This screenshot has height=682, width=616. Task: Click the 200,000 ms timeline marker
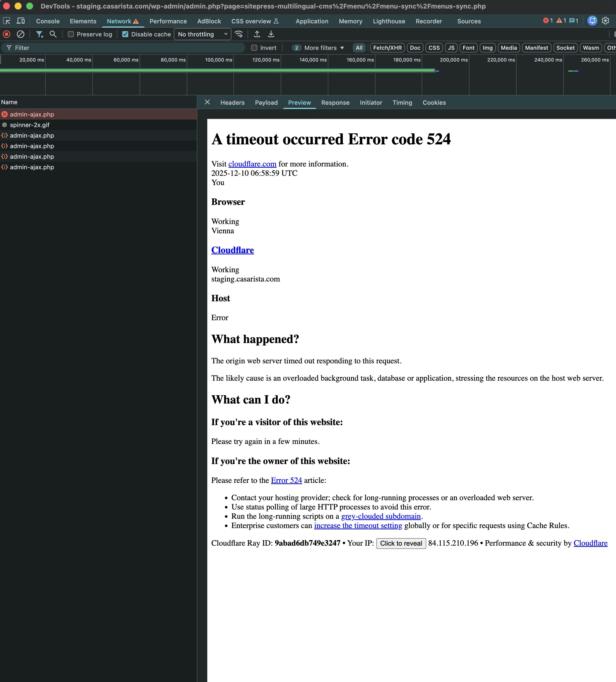[453, 60]
